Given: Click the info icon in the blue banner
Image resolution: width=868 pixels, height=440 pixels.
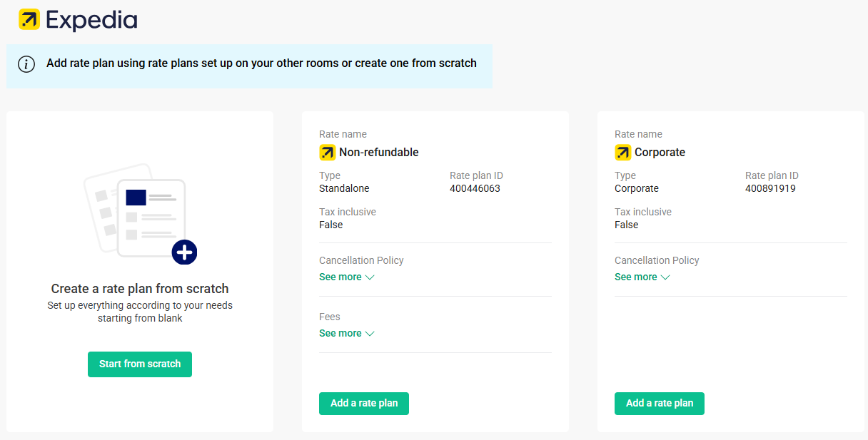Looking at the screenshot, I should pyautogui.click(x=26, y=64).
